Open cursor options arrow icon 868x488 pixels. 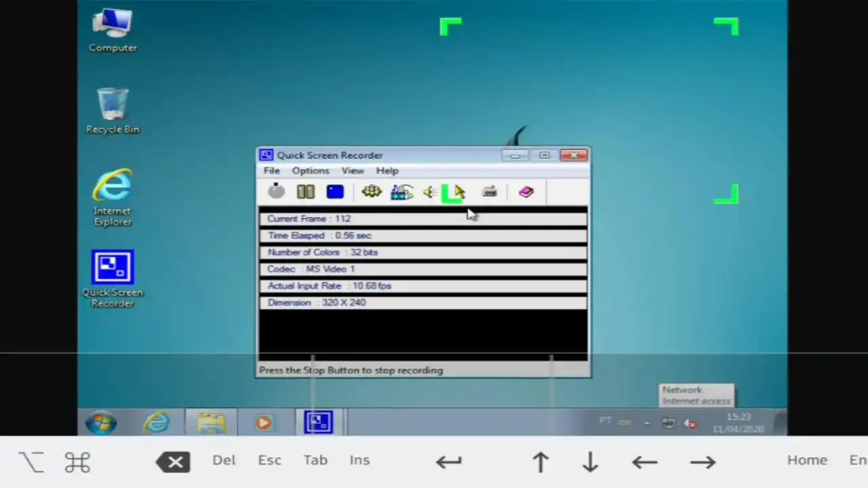point(459,192)
